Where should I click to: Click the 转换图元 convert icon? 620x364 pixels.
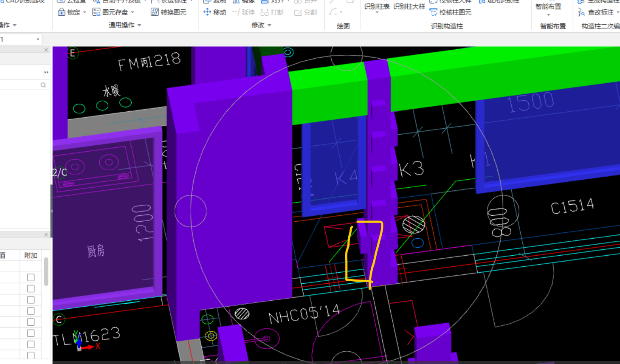coord(155,12)
